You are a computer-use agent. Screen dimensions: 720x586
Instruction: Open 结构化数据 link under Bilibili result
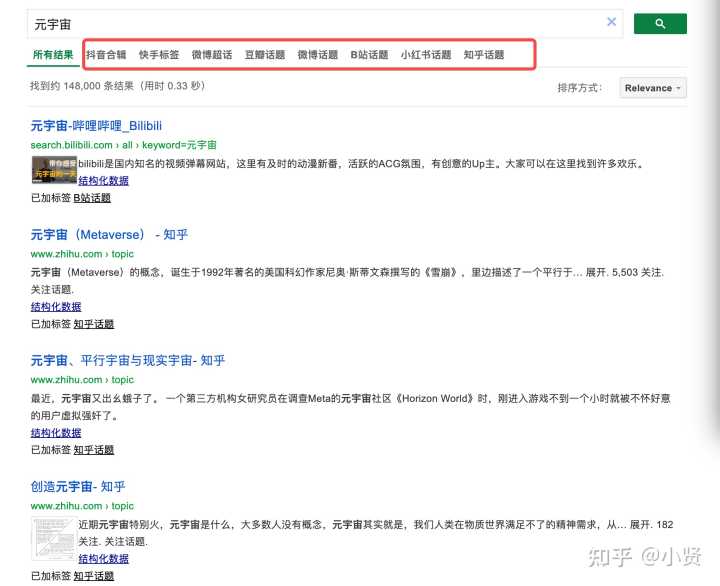tap(103, 180)
